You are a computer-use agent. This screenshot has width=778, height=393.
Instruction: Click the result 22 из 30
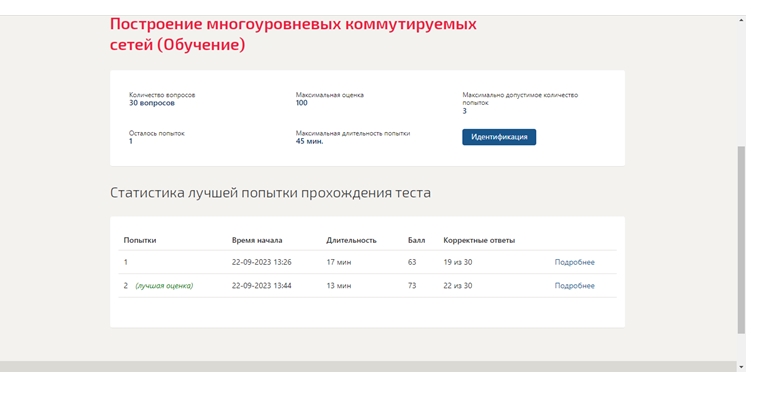click(x=457, y=286)
